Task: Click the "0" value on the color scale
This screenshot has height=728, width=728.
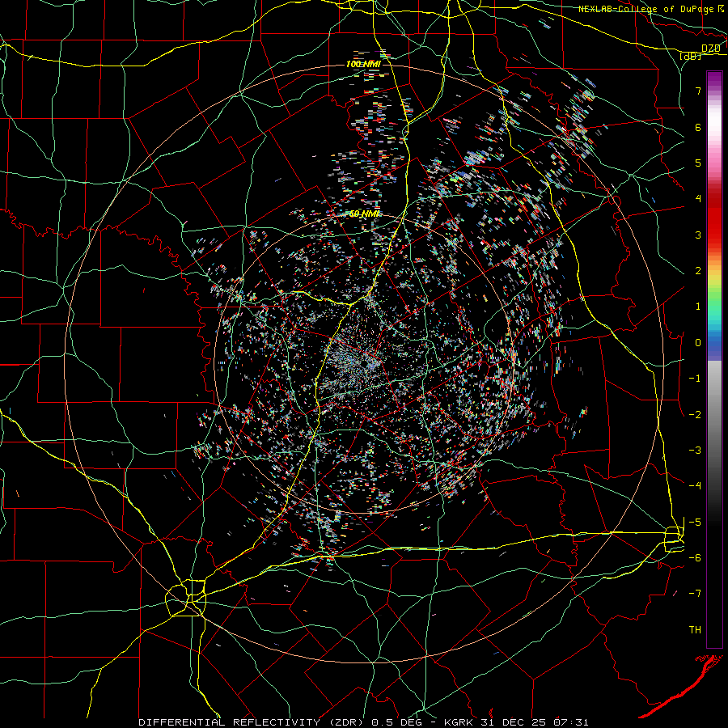Action: click(698, 343)
